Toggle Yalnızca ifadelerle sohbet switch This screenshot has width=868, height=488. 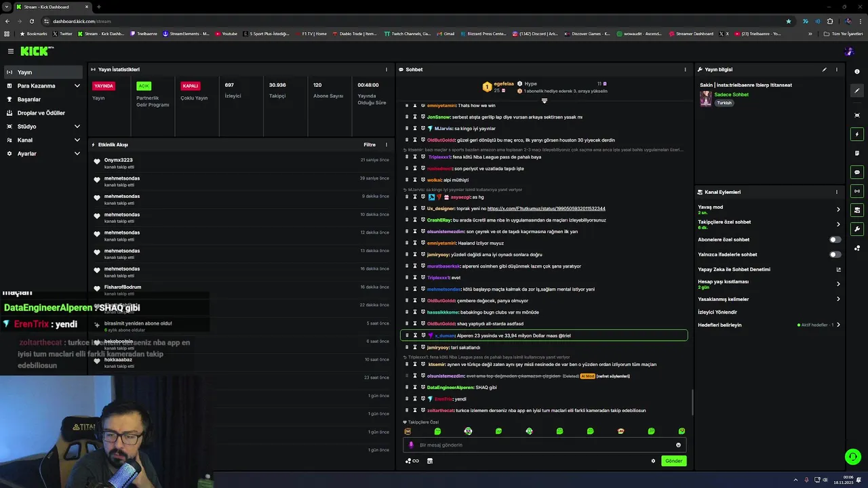coord(835,254)
